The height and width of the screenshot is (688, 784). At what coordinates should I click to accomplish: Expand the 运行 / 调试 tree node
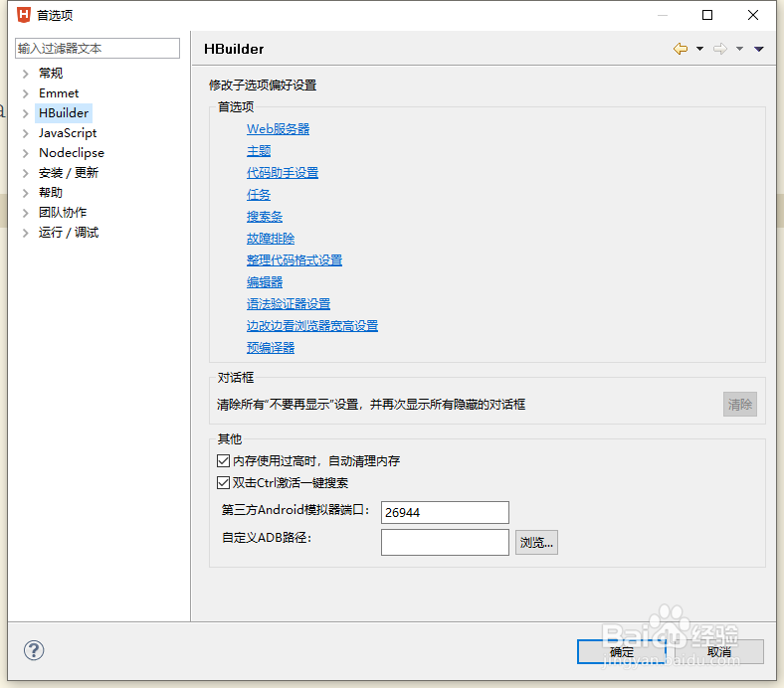click(x=26, y=233)
